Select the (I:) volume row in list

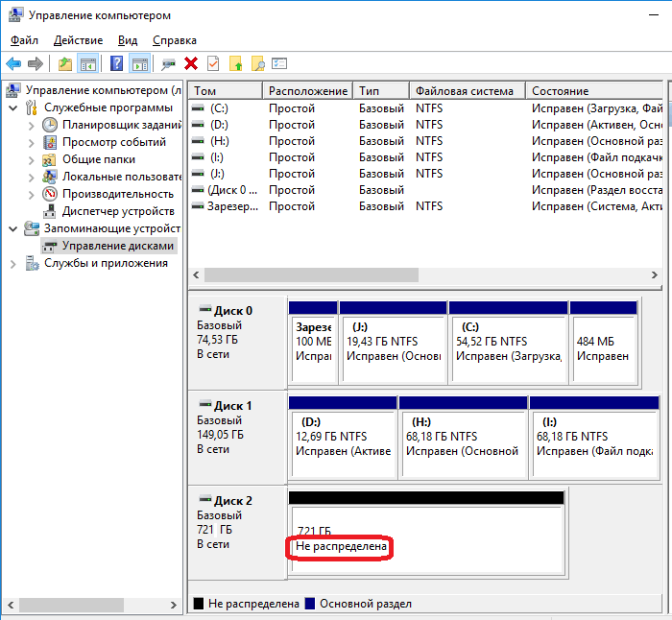[x=426, y=157]
